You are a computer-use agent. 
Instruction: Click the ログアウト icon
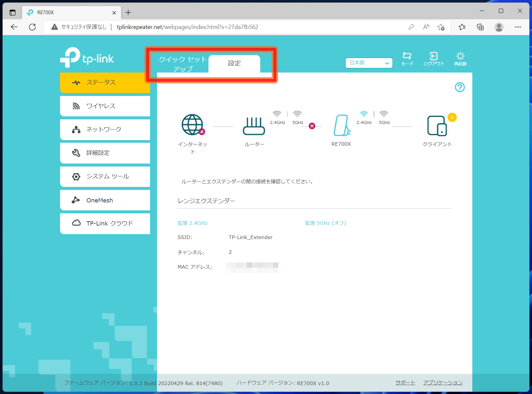pos(434,59)
